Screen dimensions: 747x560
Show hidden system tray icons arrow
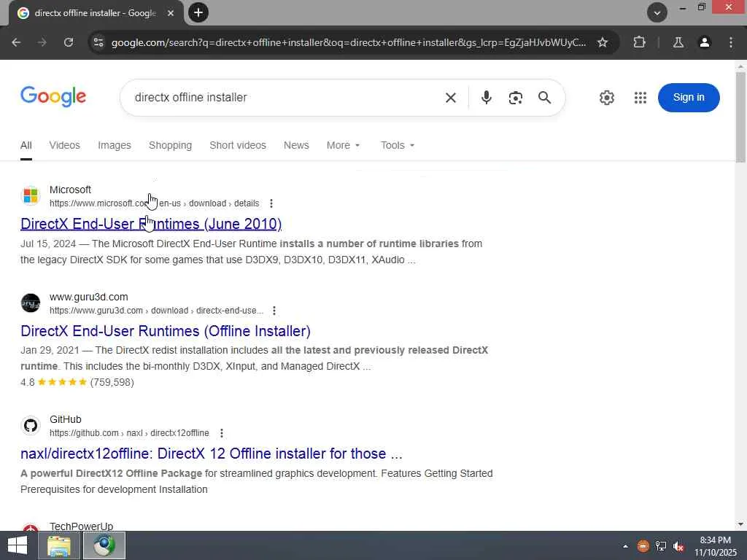pyautogui.click(x=625, y=545)
